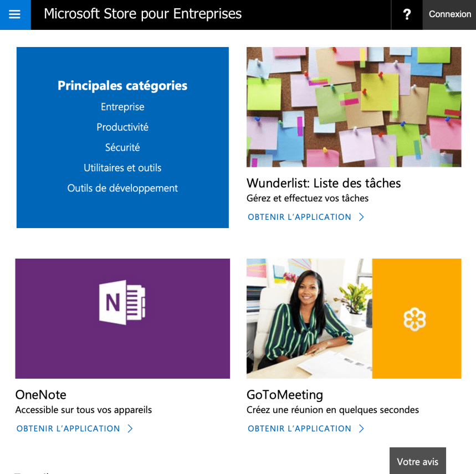Image resolution: width=476 pixels, height=474 pixels.
Task: Click the chevron next to OneNote's application link
Action: point(129,428)
